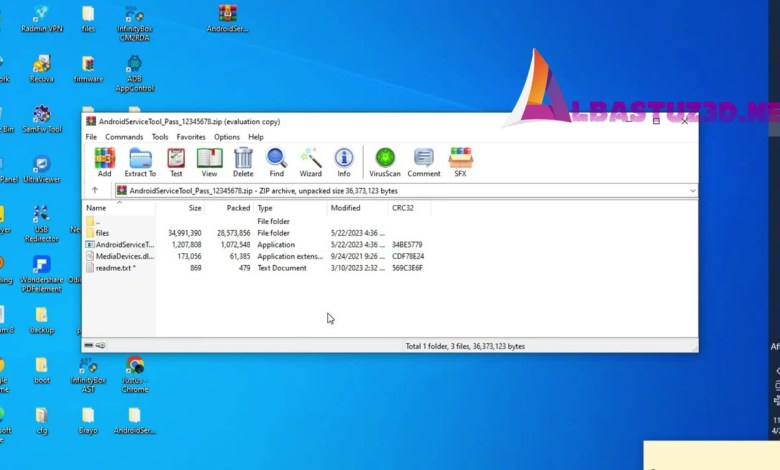
Task: Select the parent '..' folder row
Action: click(254, 221)
